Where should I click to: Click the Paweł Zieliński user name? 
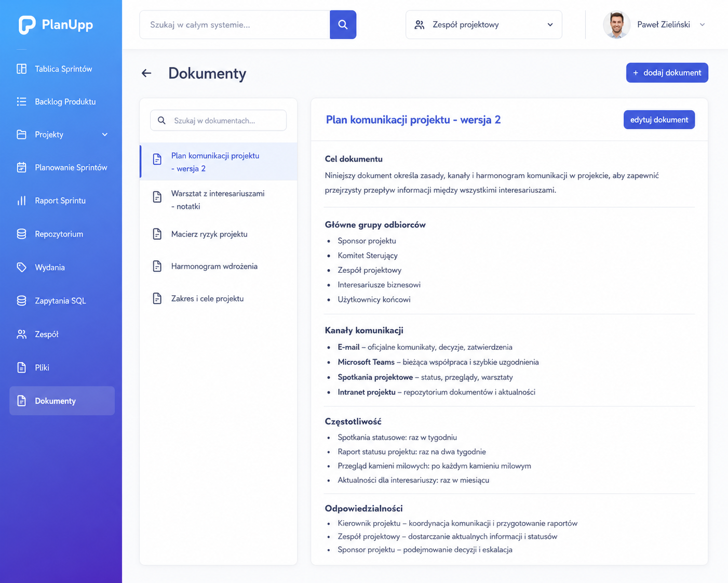point(664,24)
